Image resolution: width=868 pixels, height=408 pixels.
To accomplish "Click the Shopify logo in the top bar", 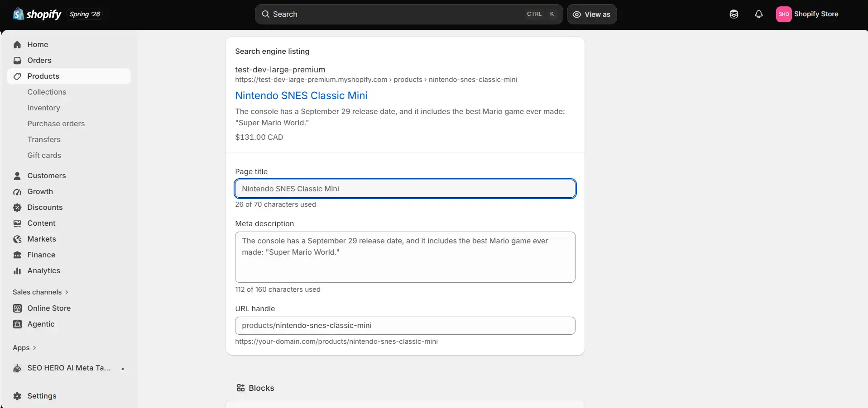I will coord(37,14).
